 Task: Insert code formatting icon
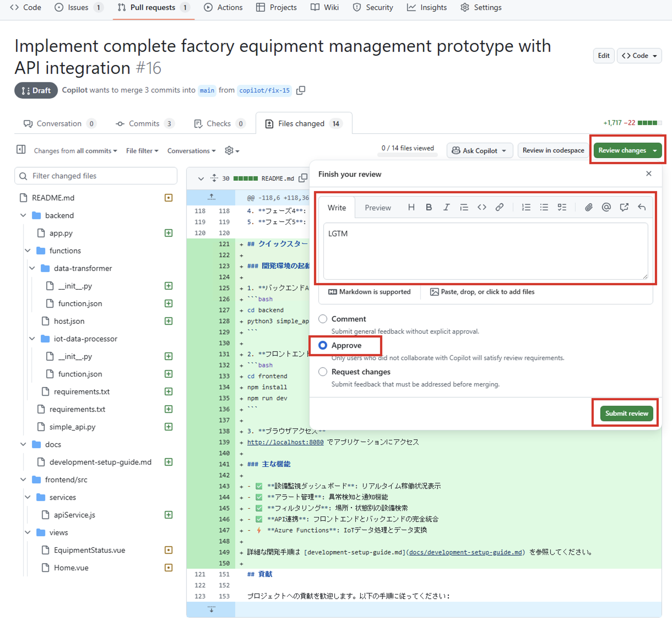click(x=482, y=207)
